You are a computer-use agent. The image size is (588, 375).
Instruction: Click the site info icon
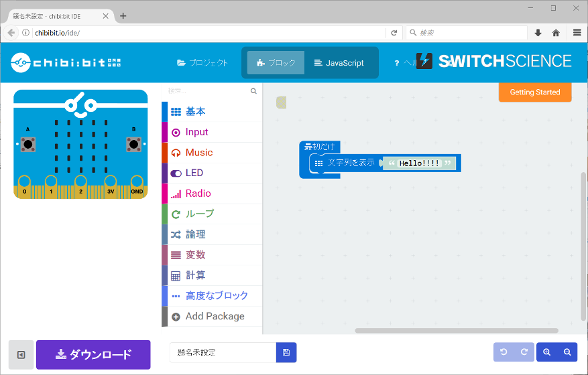click(25, 33)
